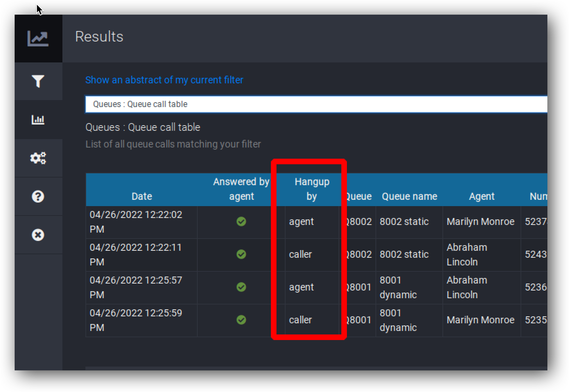
Task: Click 'agent' hangup cell in 12:22:02 row
Action: pos(301,222)
